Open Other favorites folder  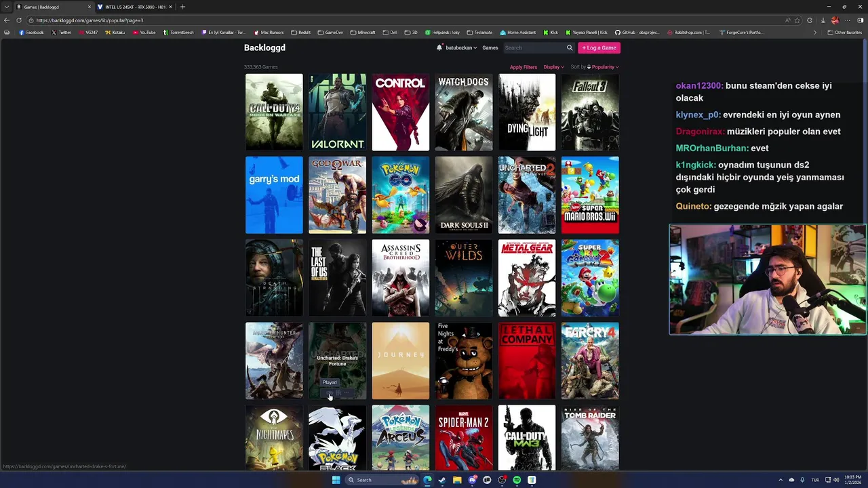coord(845,32)
